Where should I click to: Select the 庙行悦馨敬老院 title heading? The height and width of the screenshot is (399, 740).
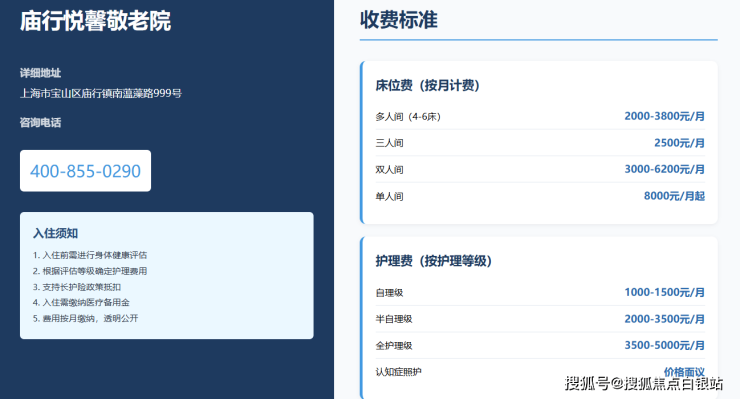click(x=95, y=21)
